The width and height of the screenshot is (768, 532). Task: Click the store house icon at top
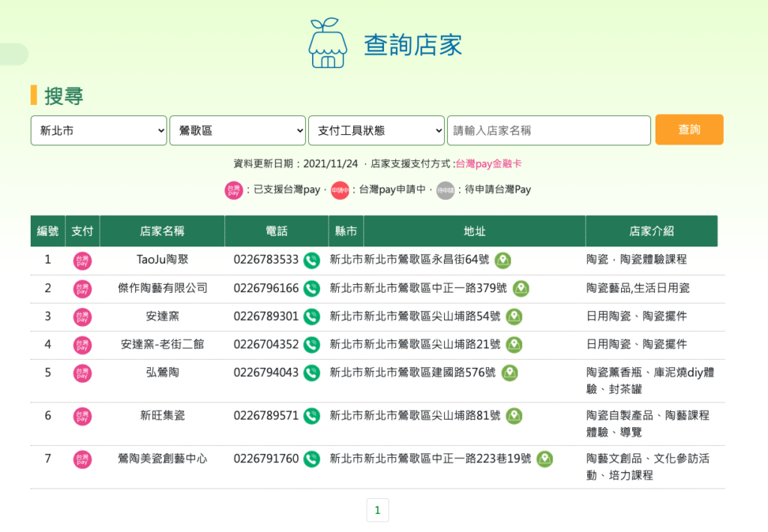(x=328, y=43)
